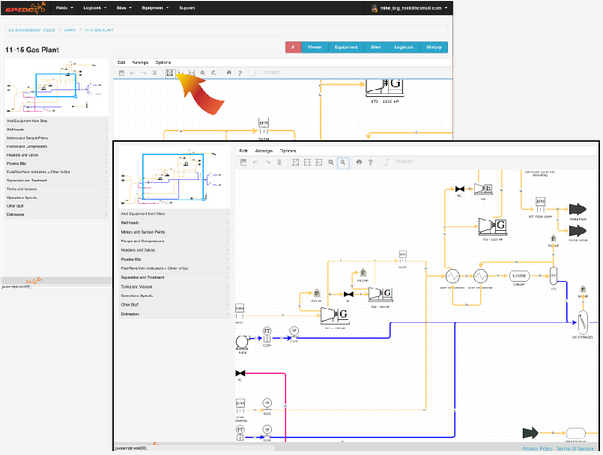Image resolution: width=603 pixels, height=455 pixels.
Task: Click the highlighted Fit icon in the back window toolbar
Action: point(170,73)
